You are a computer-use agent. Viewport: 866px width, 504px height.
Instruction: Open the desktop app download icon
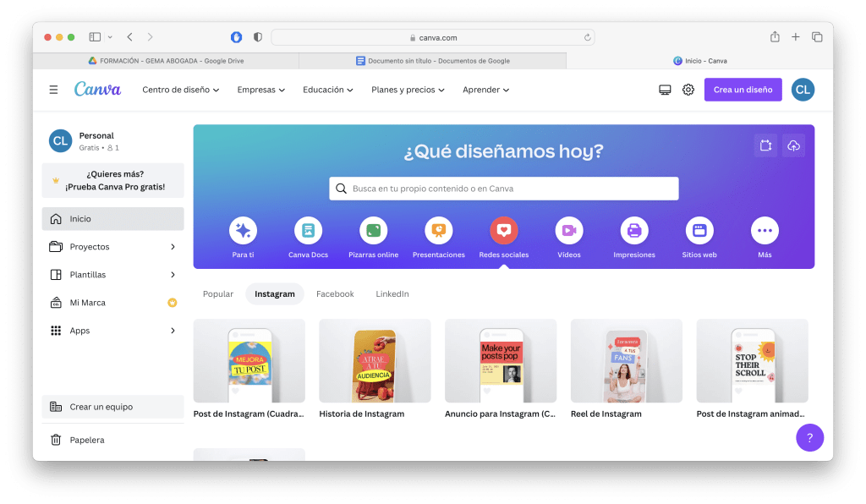point(665,90)
